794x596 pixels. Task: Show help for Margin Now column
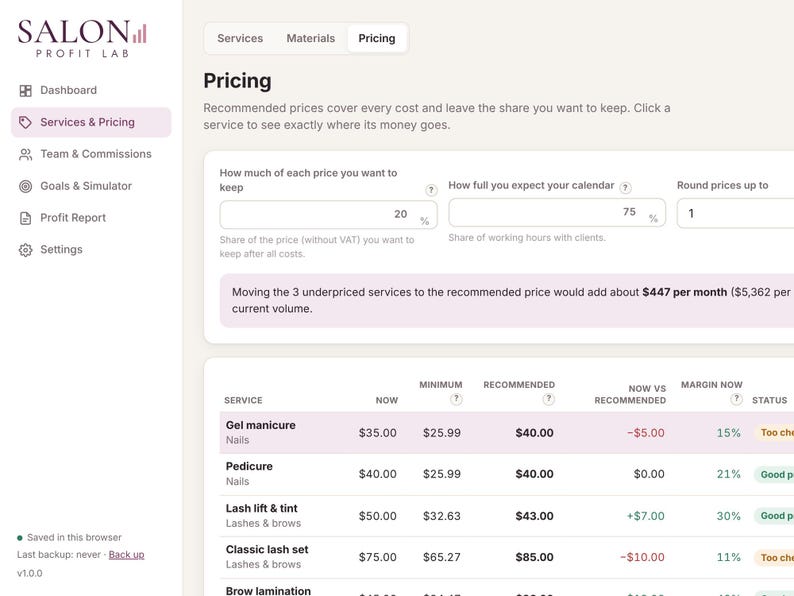(x=736, y=399)
